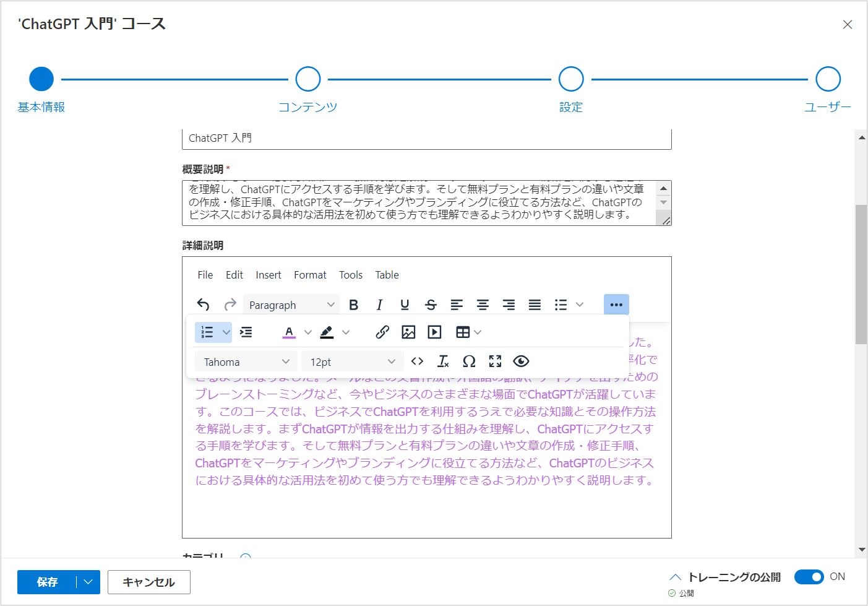Open the Tools menu
868x606 pixels.
351,275
